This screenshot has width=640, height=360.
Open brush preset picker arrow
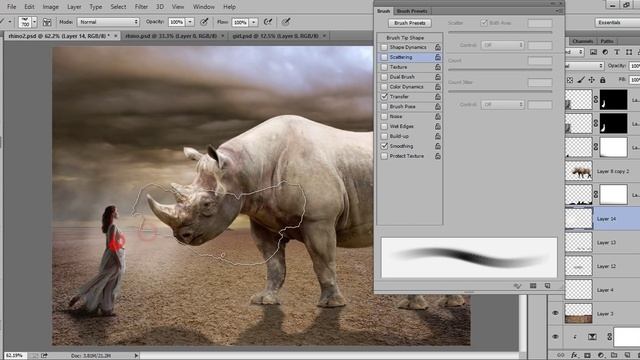tap(34, 22)
